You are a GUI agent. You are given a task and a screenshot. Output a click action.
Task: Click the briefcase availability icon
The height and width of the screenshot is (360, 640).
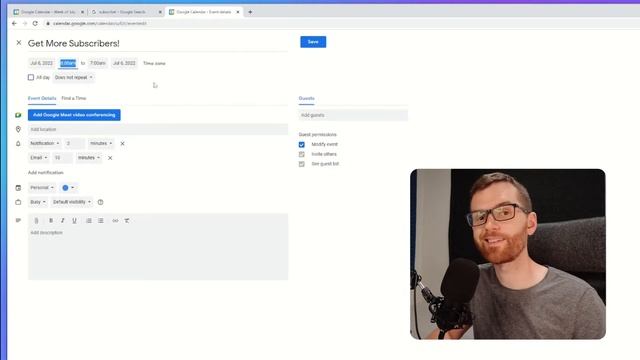[18, 202]
